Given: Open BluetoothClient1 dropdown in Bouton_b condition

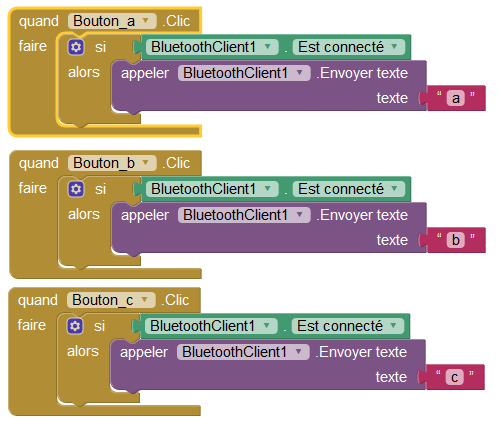Looking at the screenshot, I should pos(212,189).
